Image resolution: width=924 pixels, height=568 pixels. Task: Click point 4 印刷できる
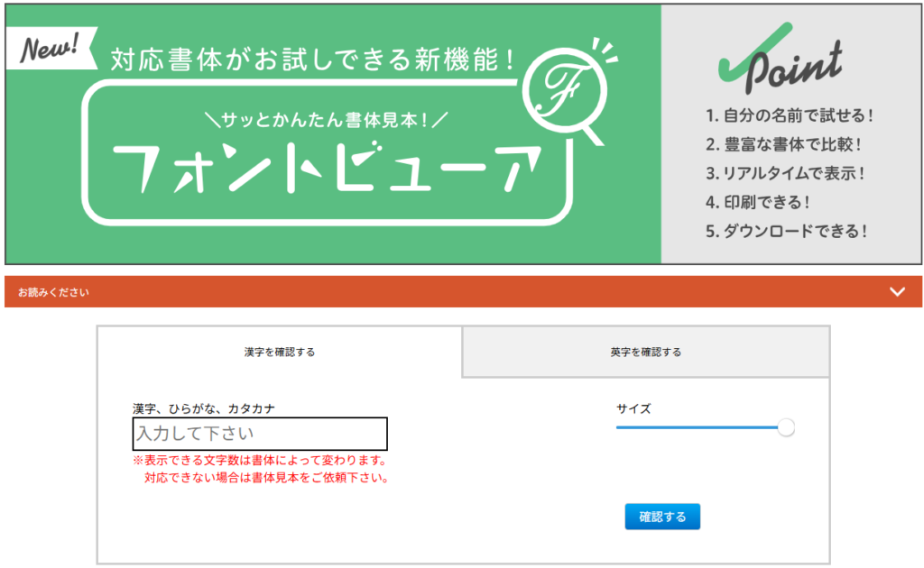tap(758, 201)
